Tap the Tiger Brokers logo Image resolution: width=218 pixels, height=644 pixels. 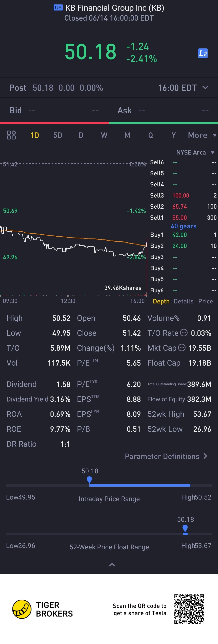[x=43, y=609]
